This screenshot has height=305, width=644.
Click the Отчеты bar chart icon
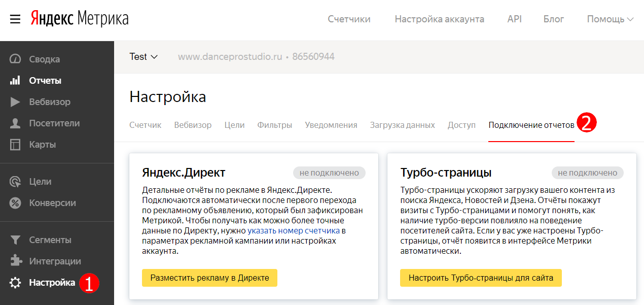click(15, 80)
